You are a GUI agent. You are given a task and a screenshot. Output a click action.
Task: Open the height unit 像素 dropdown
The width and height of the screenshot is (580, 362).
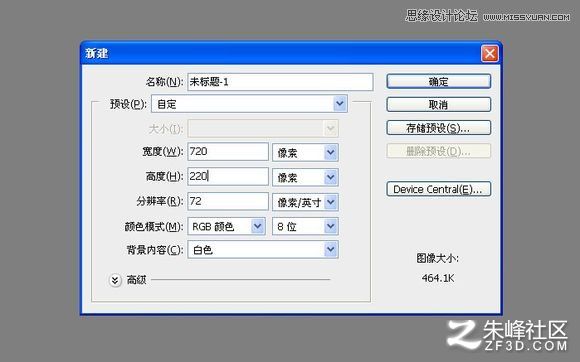[x=305, y=177]
